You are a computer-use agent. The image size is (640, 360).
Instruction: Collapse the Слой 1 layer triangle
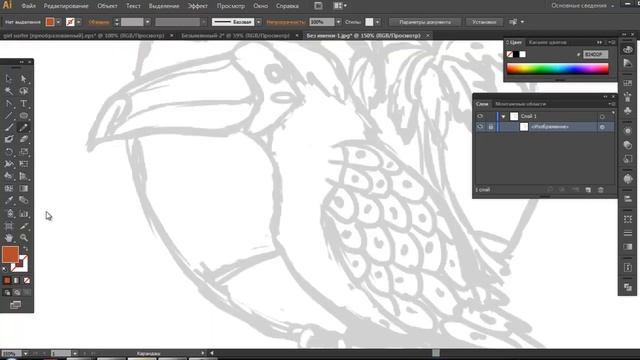point(503,117)
